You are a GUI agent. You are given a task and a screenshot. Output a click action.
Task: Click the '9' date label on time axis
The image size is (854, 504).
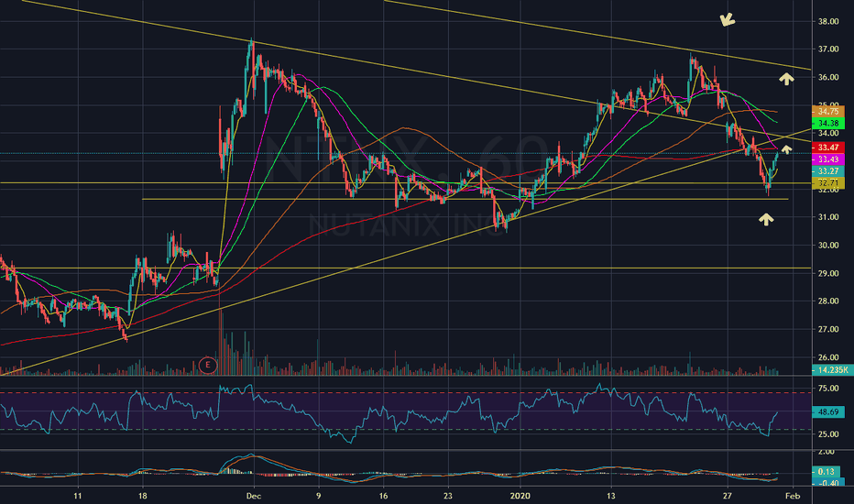(x=319, y=496)
